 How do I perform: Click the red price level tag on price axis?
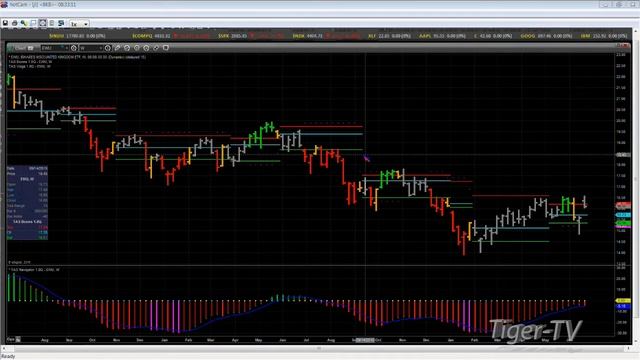pyautogui.click(x=623, y=205)
